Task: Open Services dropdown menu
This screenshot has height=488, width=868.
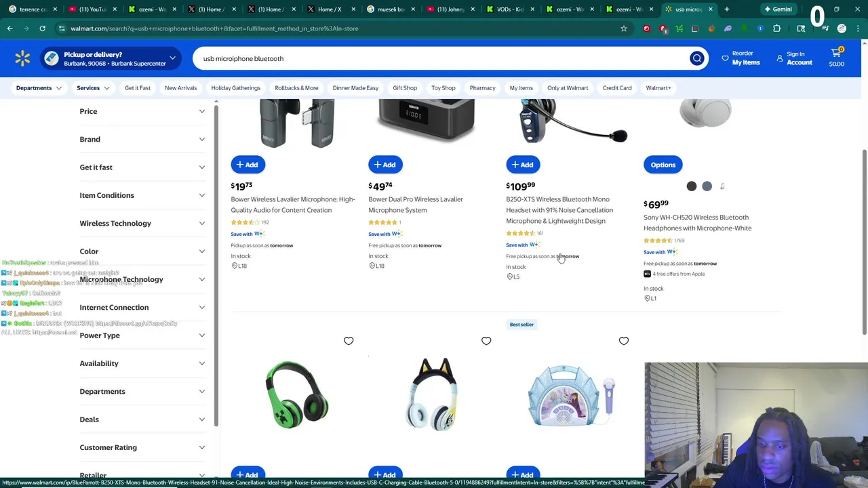Action: pyautogui.click(x=93, y=87)
